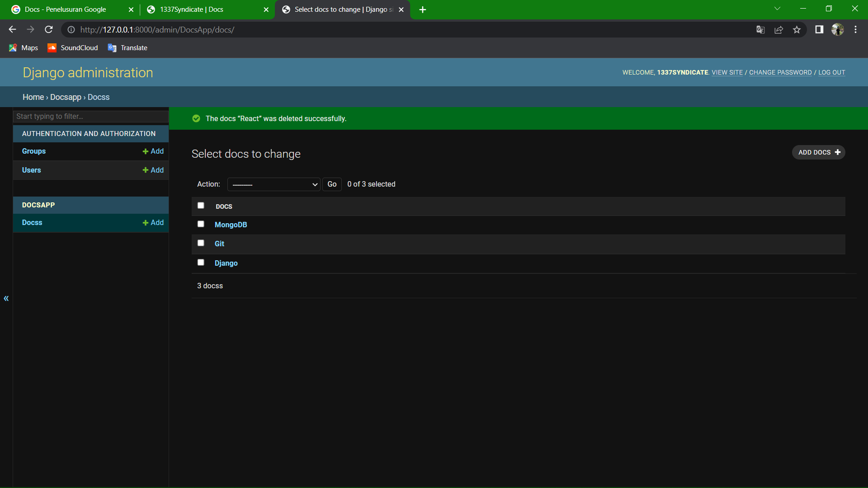Open the SoundCloud bookmark

(x=73, y=48)
